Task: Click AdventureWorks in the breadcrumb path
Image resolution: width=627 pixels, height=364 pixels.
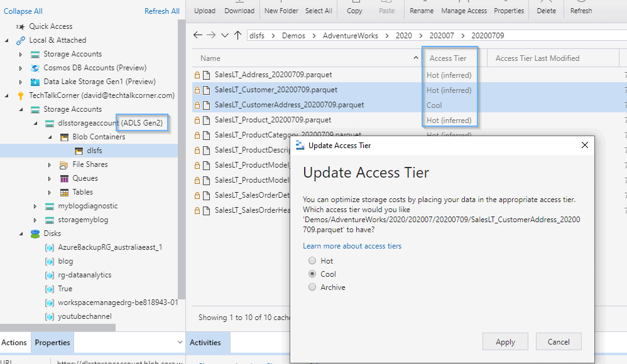Action: (x=351, y=36)
